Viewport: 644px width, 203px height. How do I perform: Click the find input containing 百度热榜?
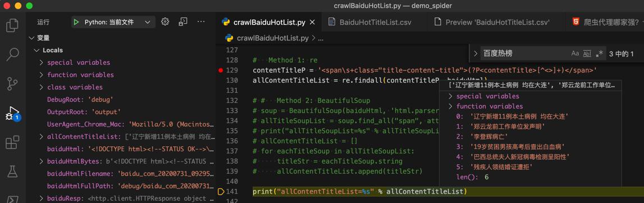[524, 53]
